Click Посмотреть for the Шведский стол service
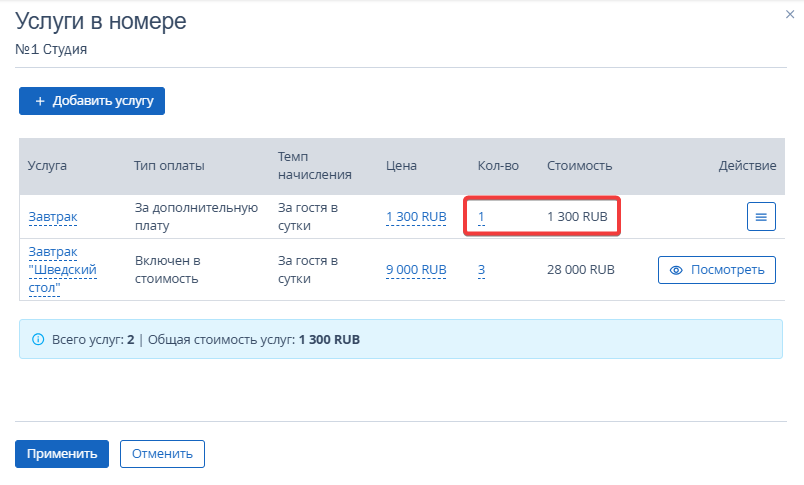This screenshot has width=804, height=485. tap(716, 270)
